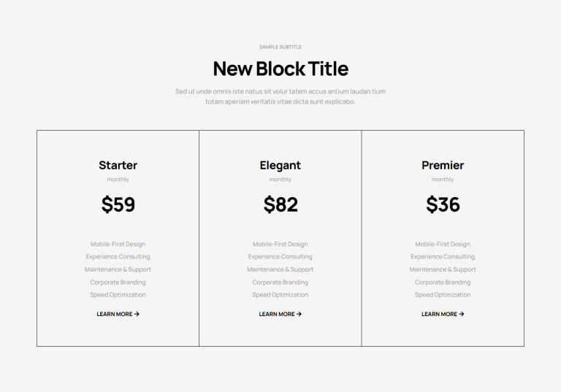
Task: Select Experience Consulting in the Elegant card
Action: [x=280, y=257]
